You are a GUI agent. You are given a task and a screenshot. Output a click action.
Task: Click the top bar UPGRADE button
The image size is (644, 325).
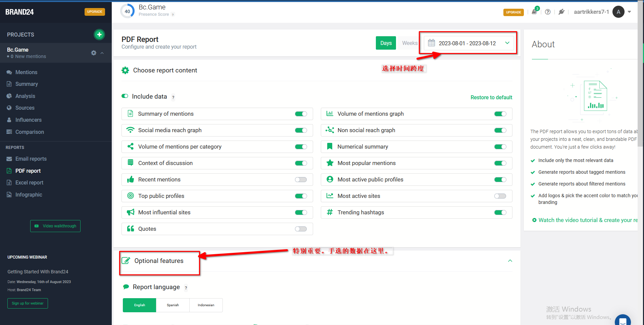tap(513, 12)
